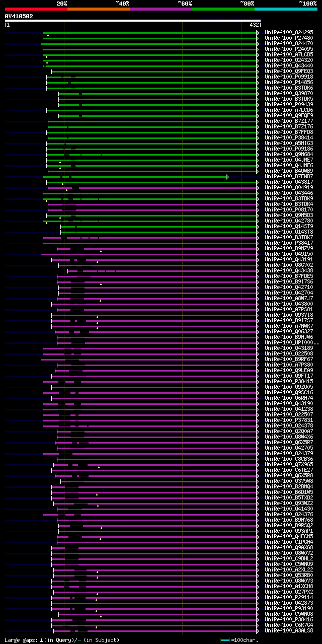322x644 pixels.
Task: Select the AV410502 query title
Action: pos(19,16)
